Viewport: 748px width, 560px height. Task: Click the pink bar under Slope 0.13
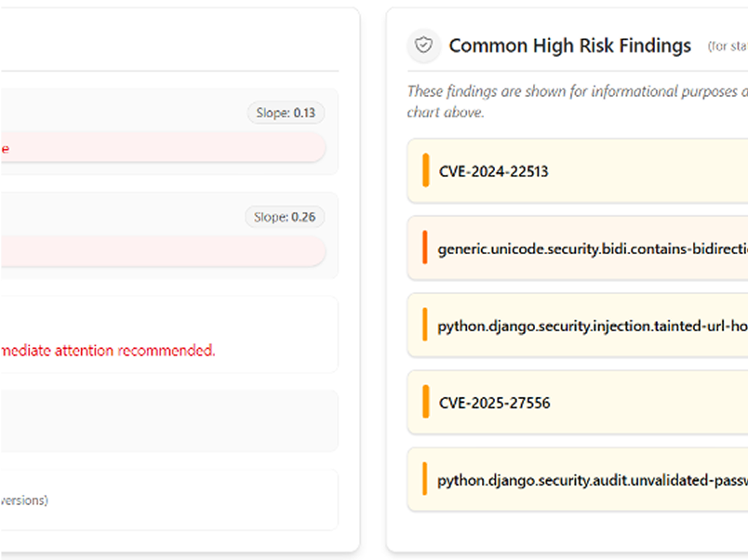pyautogui.click(x=163, y=147)
